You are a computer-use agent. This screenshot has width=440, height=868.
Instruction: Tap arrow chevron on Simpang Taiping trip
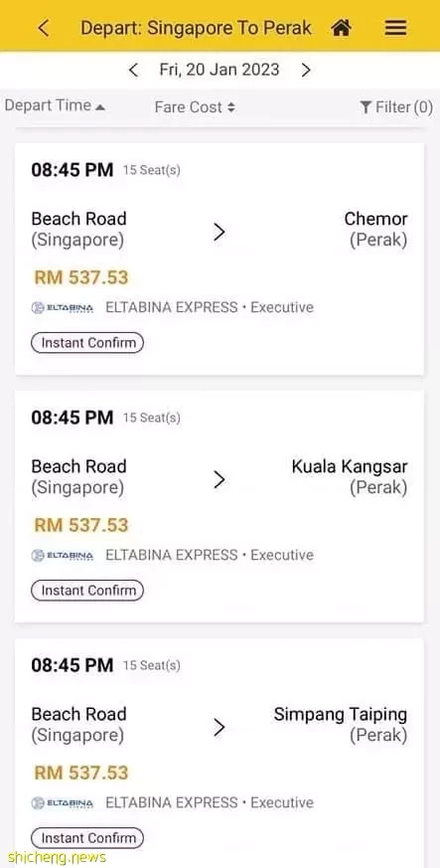pyautogui.click(x=220, y=727)
